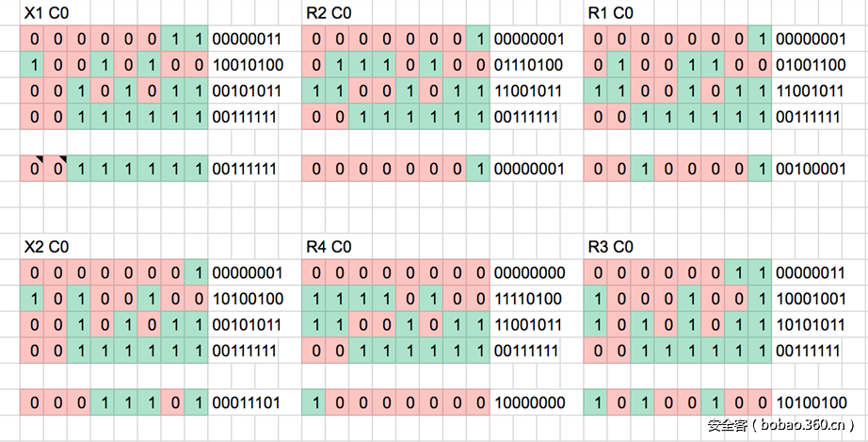Screen dimensions: 868x442
Task: Click the cell containing 10010100
Action: click(x=245, y=65)
